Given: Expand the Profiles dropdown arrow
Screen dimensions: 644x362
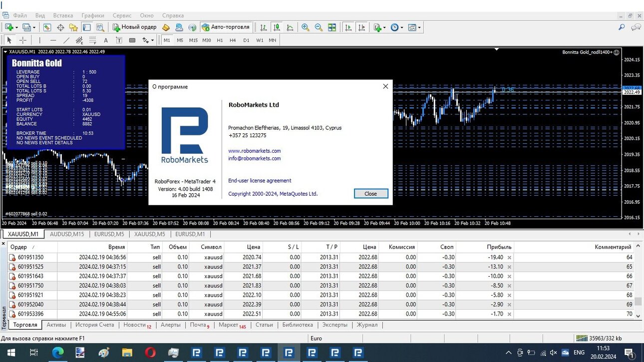Looking at the screenshot, I should [33, 28].
